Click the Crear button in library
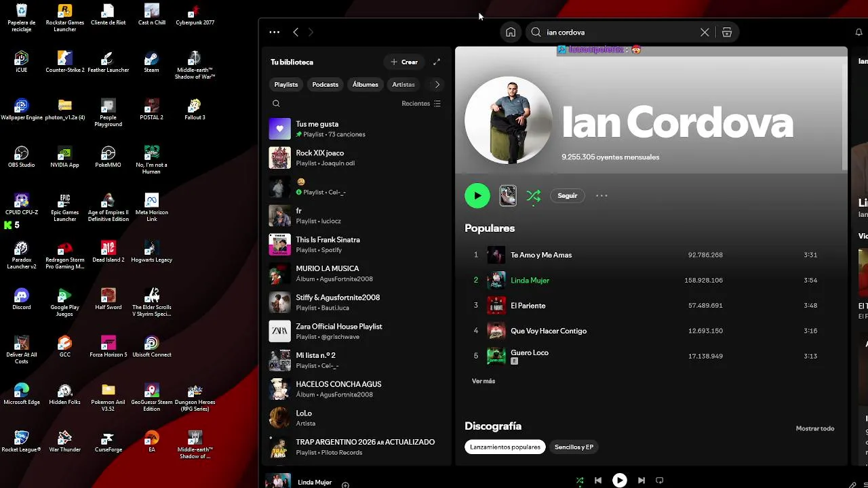 point(404,62)
